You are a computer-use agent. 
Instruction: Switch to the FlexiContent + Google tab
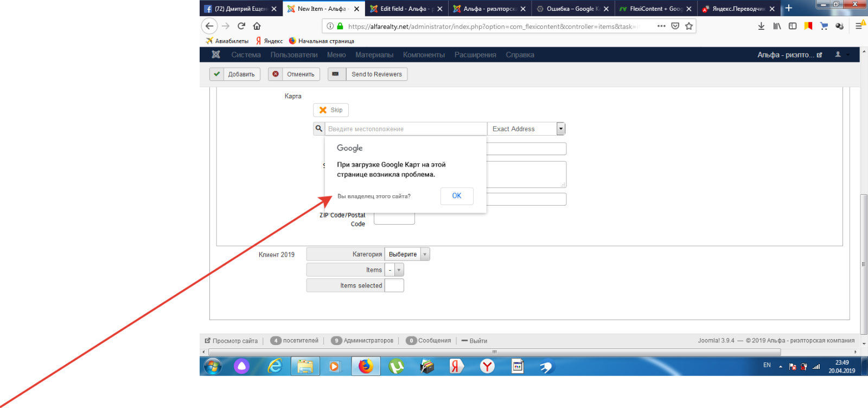click(655, 9)
